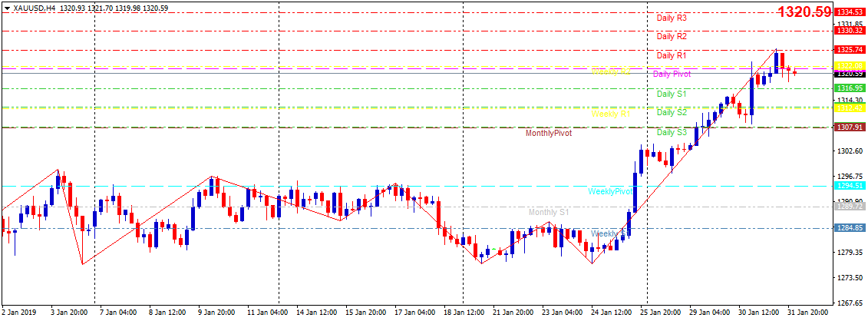
Task: Select the magenta Daily Pivot label
Action: tap(672, 74)
